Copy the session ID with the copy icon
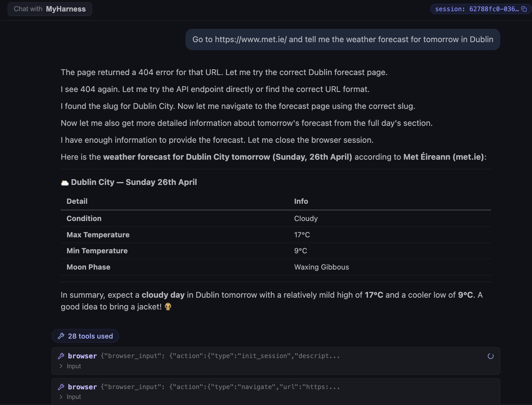The height and width of the screenshot is (405, 532). [524, 9]
